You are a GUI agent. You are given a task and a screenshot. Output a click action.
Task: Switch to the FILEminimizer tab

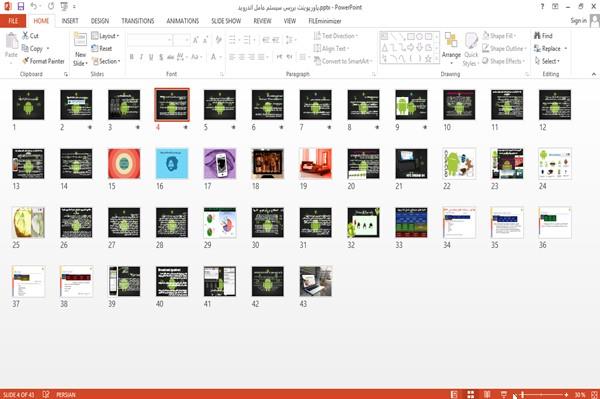324,21
